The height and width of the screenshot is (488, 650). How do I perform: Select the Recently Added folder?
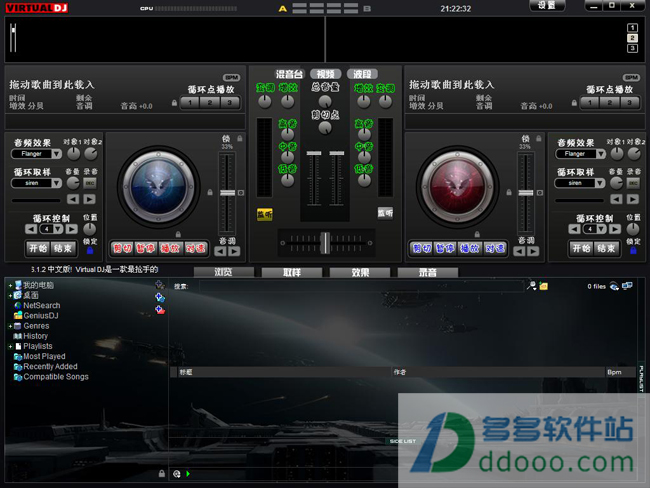coord(50,367)
